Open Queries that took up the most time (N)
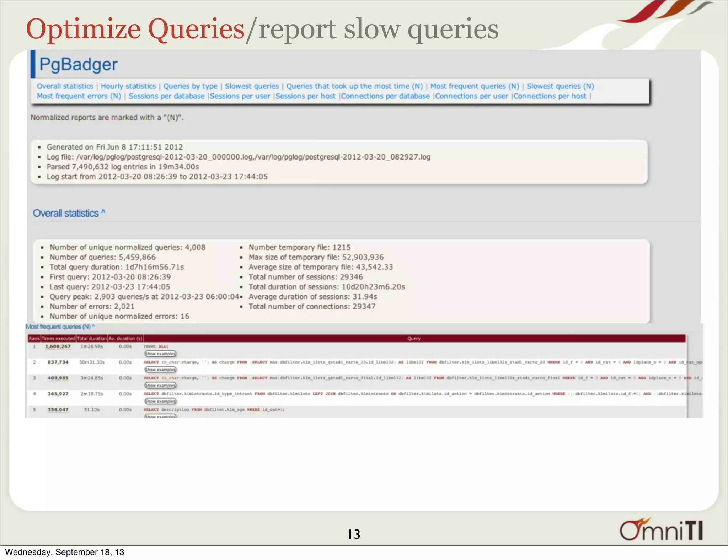Screen dimensions: 728x560 355,86
